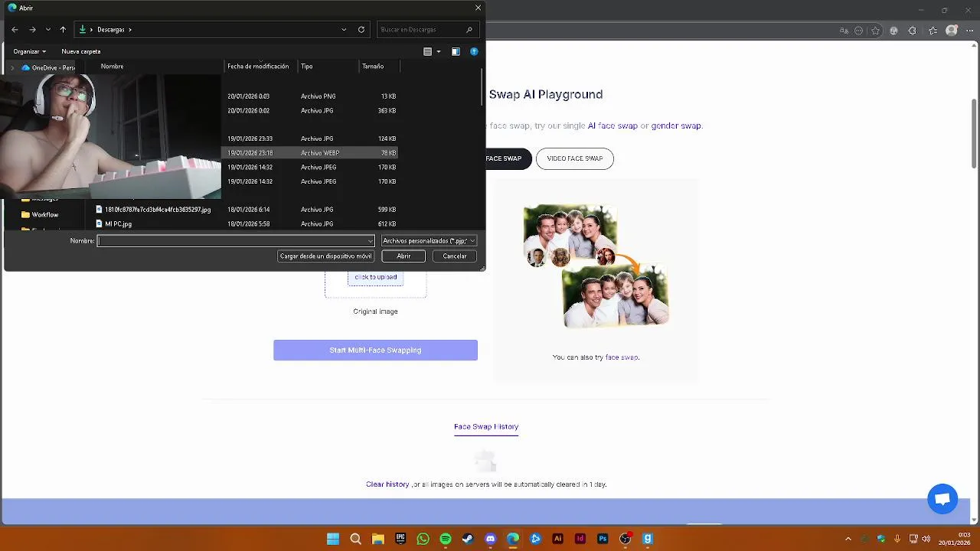
Task: Switch to the FACE SWAP tab
Action: (x=503, y=158)
